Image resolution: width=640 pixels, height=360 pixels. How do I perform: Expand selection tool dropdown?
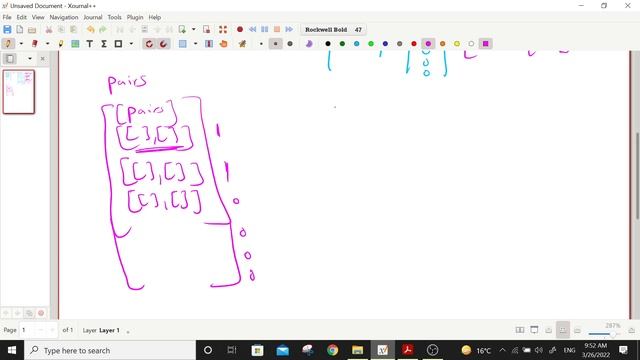click(x=196, y=44)
